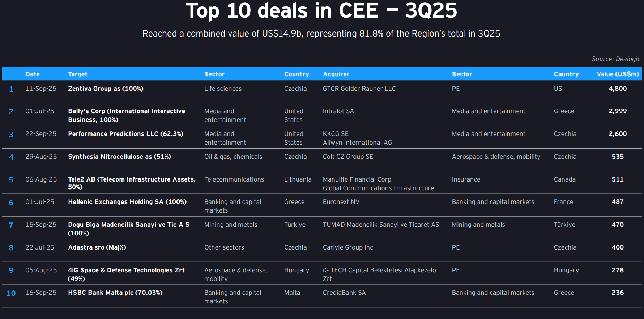Select Hellenic Exchanges Holding SA (100%)
This screenshot has height=319, width=644.
[127, 202]
